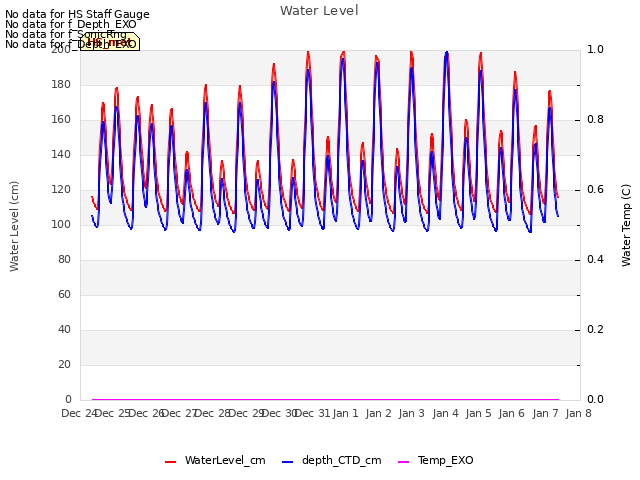The height and width of the screenshot is (480, 640).
Task: Click the 60 left y-axis tick label
Action: [64, 295]
